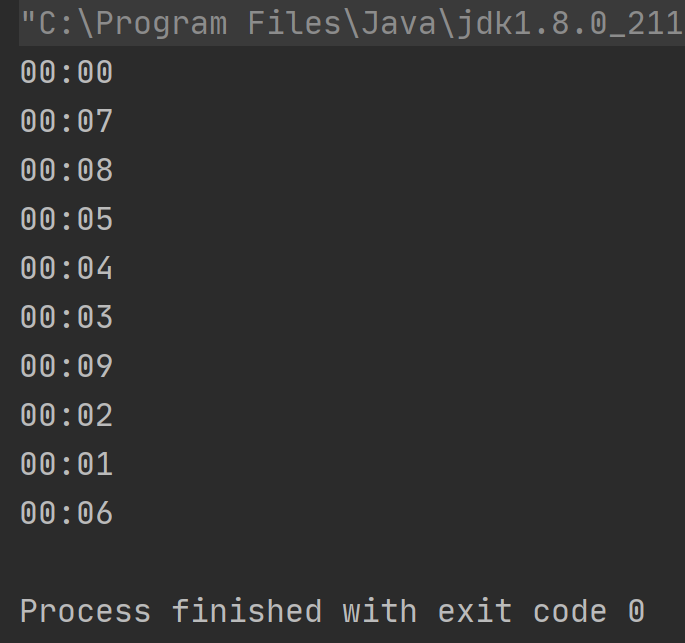
Task: Click the word "Process" in the final line
Action: click(x=86, y=611)
